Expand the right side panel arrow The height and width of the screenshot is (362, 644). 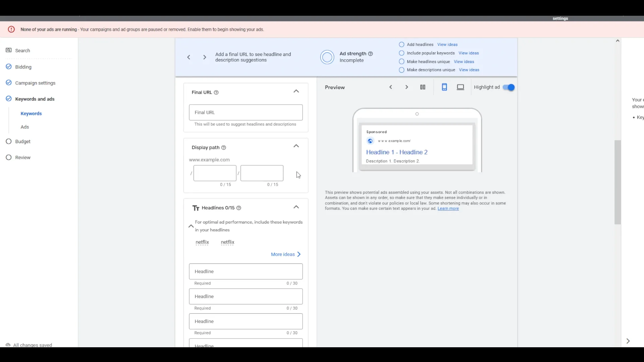click(628, 341)
